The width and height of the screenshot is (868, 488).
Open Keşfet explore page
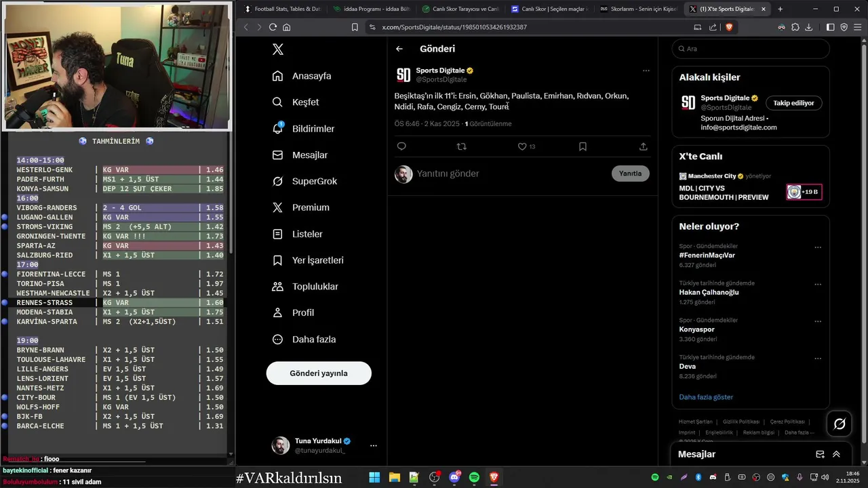pos(296,102)
